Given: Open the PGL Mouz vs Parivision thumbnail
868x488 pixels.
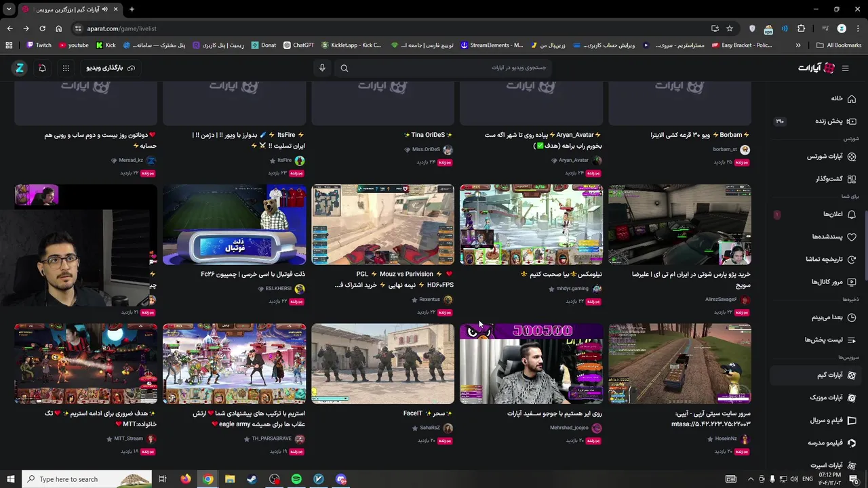Looking at the screenshot, I should tap(382, 224).
